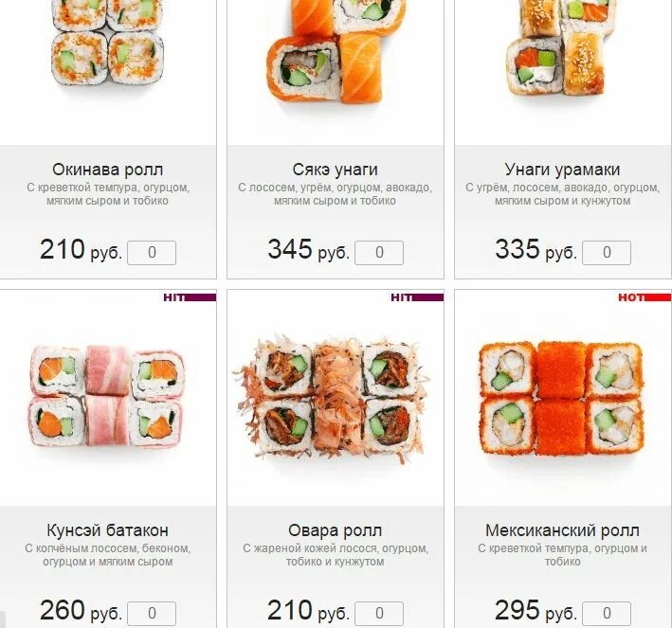Click the Сякэ унаги sushi image
The height and width of the screenshot is (628, 672).
[336, 51]
